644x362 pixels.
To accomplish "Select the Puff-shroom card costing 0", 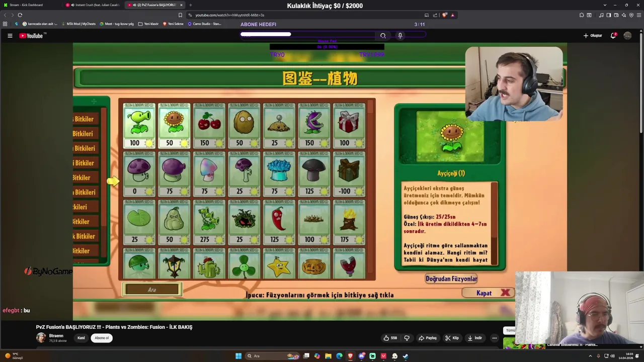I will 139,174.
